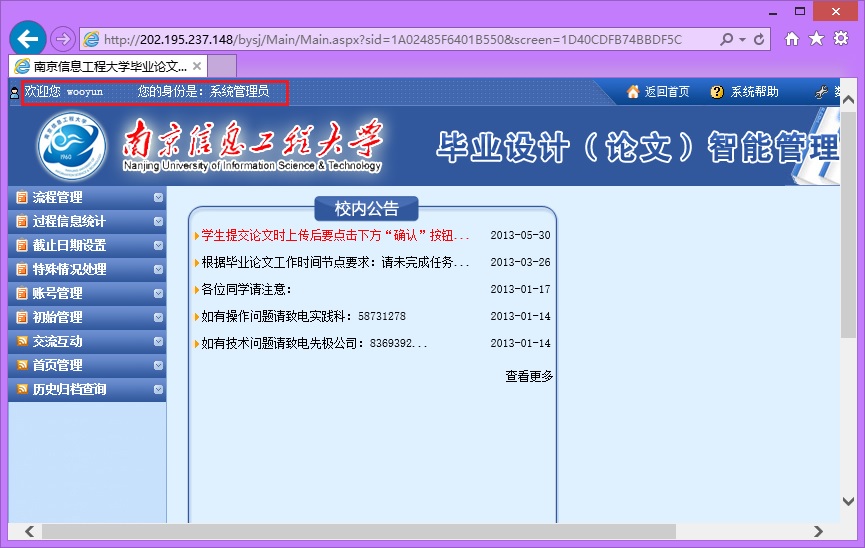Open the 如有操作问题请致电实践科 announcement
This screenshot has height=548, width=865.
(303, 316)
